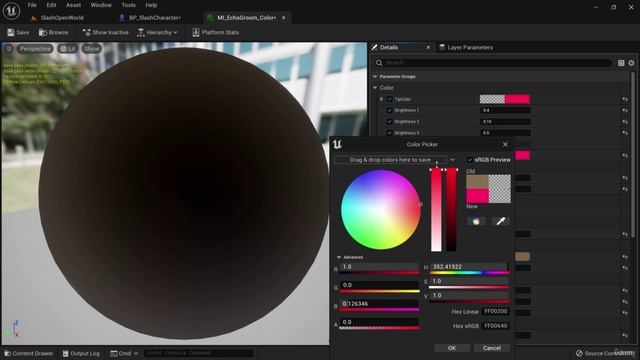Open the Cmd console type dropdown
640x360 pixels.
124,353
